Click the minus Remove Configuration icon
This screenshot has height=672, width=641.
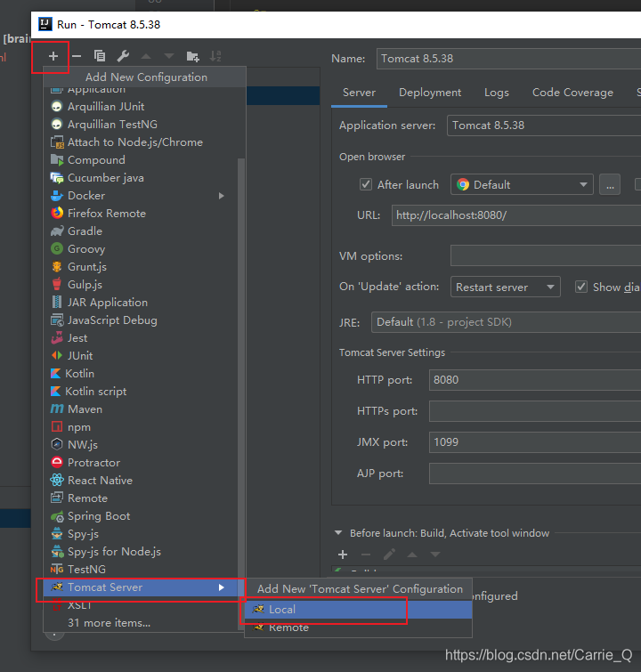pos(77,56)
